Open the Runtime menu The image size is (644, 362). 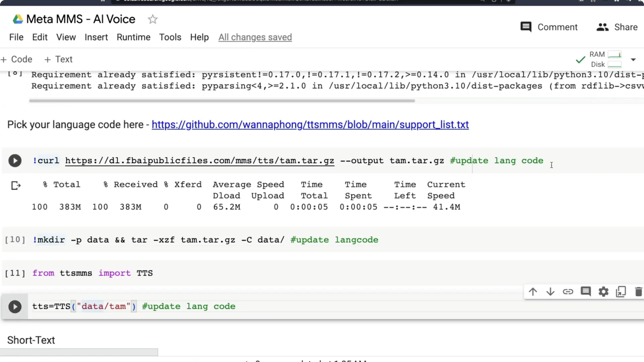[133, 37]
